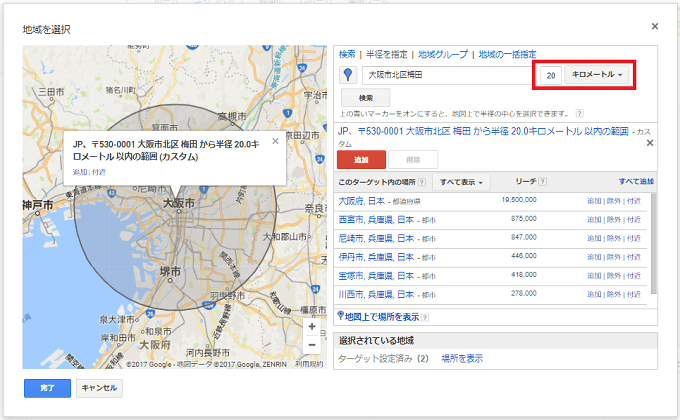The height and width of the screenshot is (420, 680).
Task: Click the 検索 search button
Action: coord(366,98)
